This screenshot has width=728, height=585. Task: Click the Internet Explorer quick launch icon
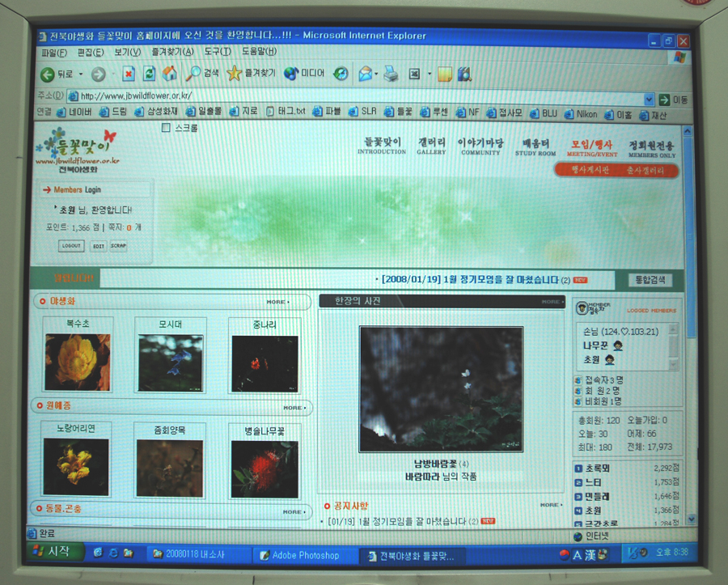coord(112,553)
